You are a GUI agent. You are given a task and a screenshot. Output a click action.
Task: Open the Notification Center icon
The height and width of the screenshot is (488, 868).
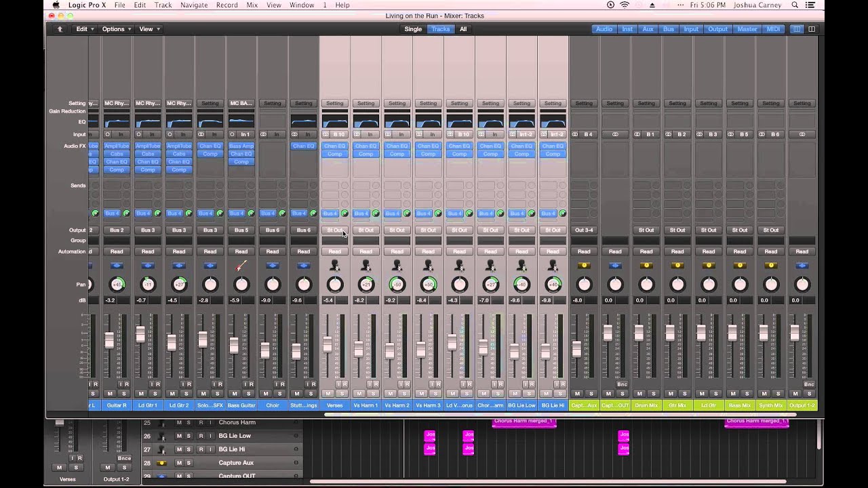click(x=810, y=5)
